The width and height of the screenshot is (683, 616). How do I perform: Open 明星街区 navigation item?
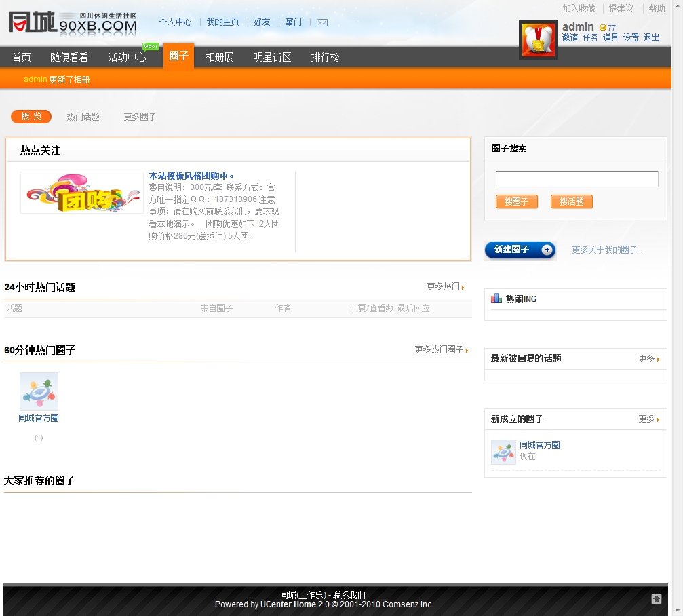click(272, 57)
